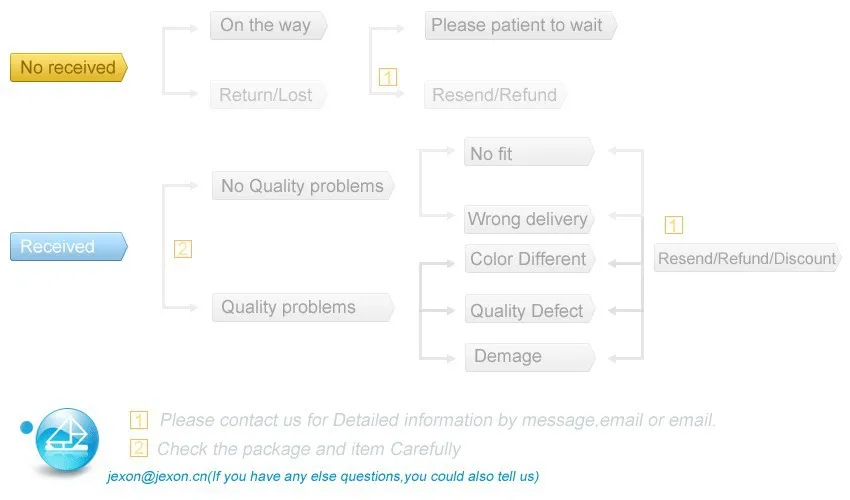This screenshot has height=500, width=850.
Task: Click note marker 1 above Resend/Refund/Discount
Action: [x=674, y=225]
